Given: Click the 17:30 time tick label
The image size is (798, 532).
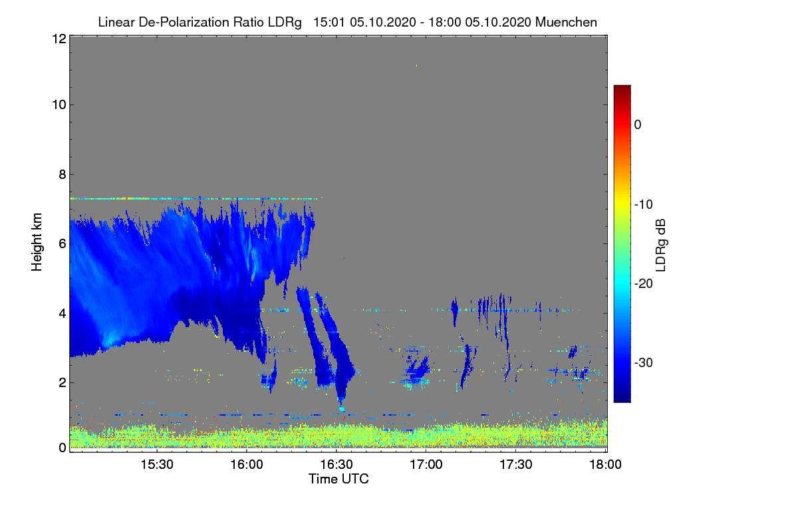Looking at the screenshot, I should tap(516, 465).
